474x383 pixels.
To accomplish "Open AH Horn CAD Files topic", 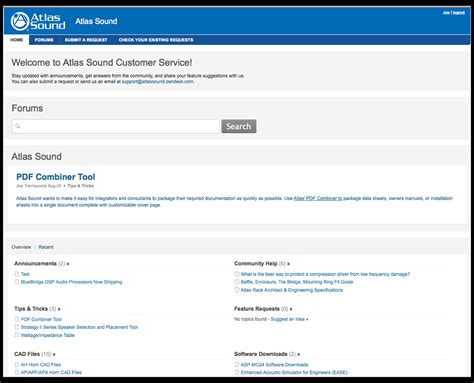I will (41, 364).
